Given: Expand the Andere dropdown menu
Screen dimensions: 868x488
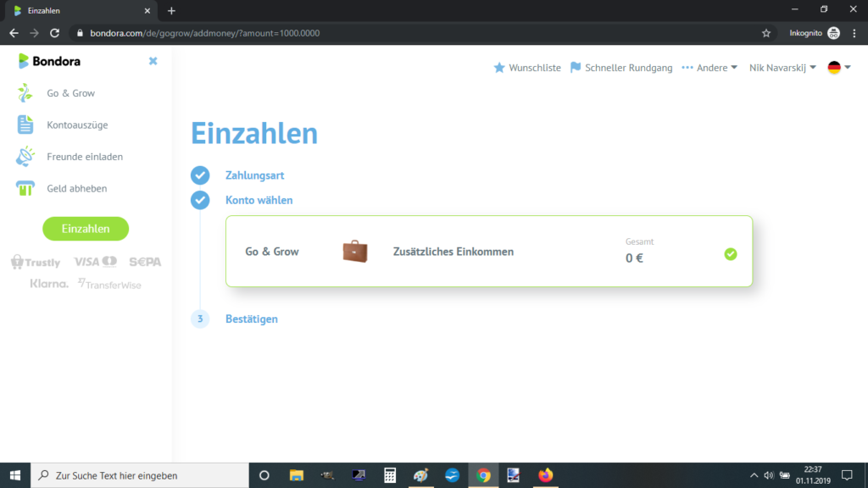Looking at the screenshot, I should click(x=709, y=68).
